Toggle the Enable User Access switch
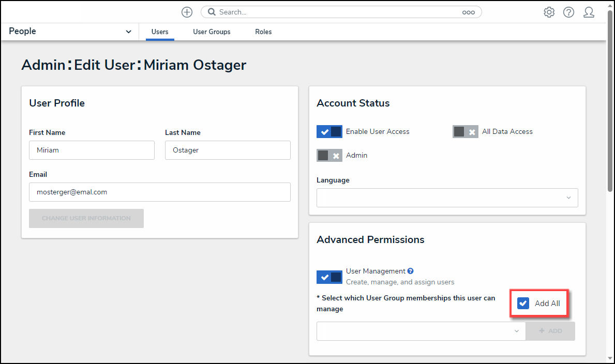The image size is (615, 364). (x=329, y=132)
